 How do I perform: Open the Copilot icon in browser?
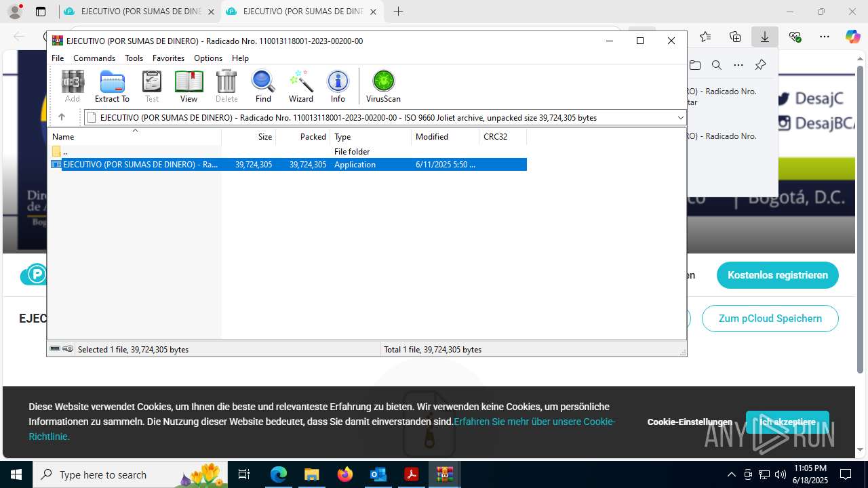852,37
